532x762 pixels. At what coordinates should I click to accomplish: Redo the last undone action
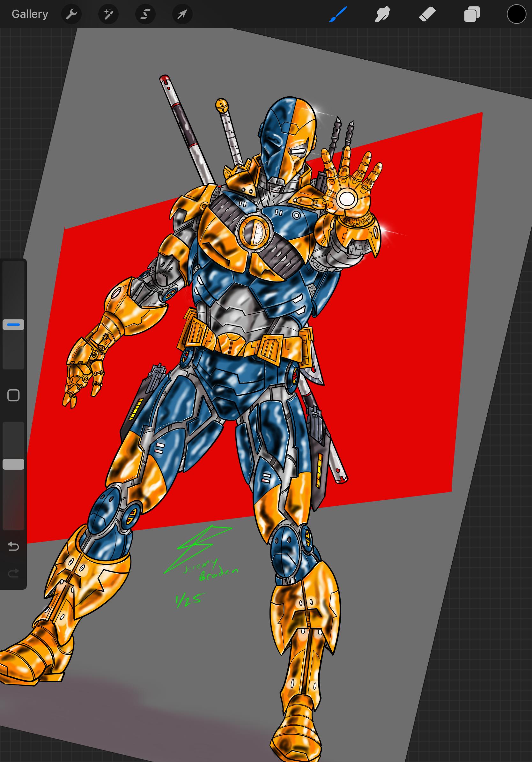[13, 573]
